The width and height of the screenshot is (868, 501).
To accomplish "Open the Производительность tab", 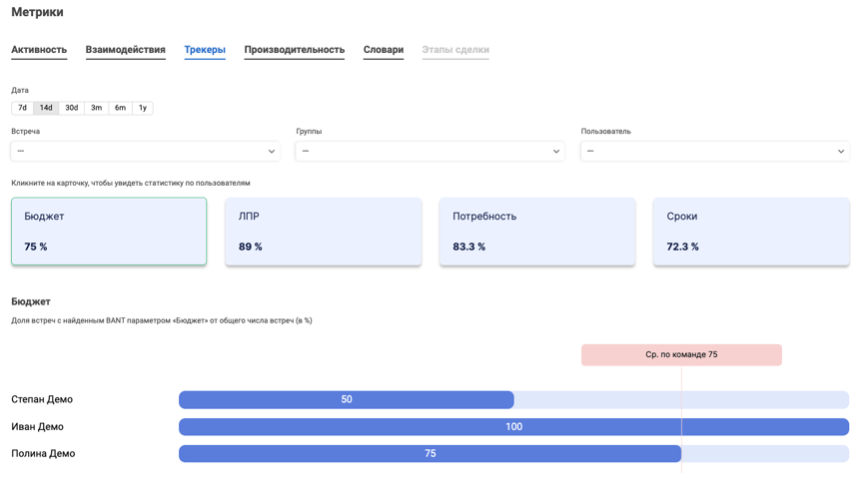I will coord(294,50).
